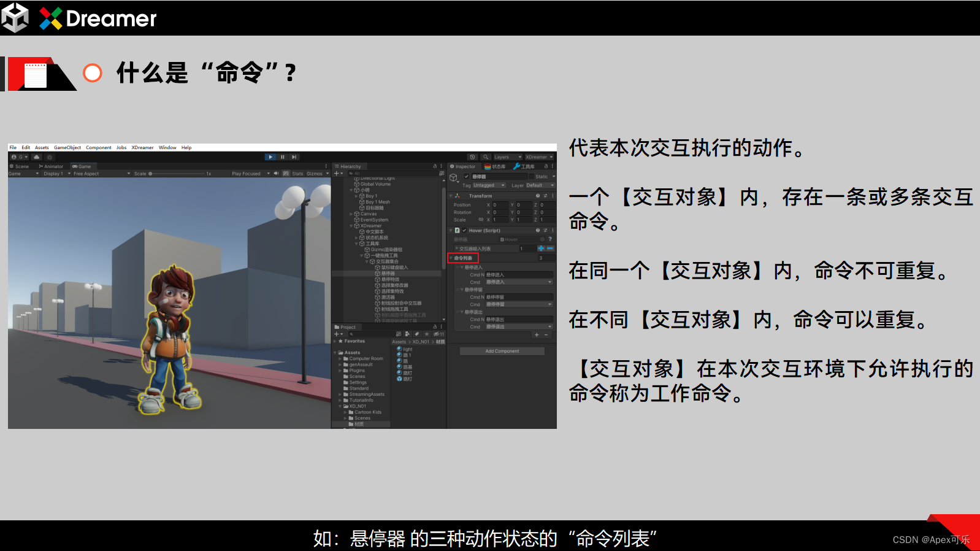Open the GameObject menu
Viewport: 980px width, 551px height.
point(67,148)
